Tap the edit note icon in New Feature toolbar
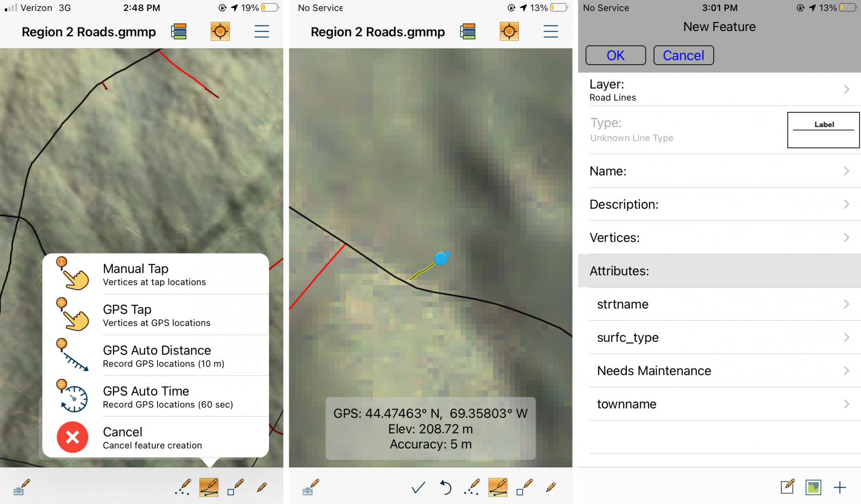861x504 pixels. tap(787, 487)
